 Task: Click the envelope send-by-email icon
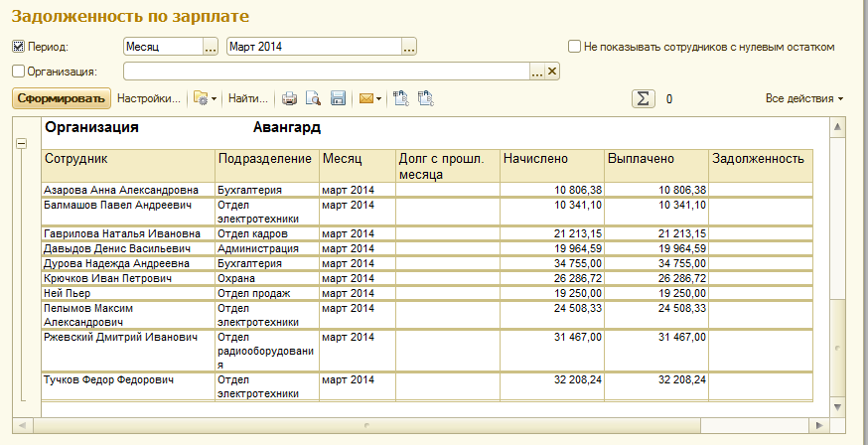coord(365,98)
